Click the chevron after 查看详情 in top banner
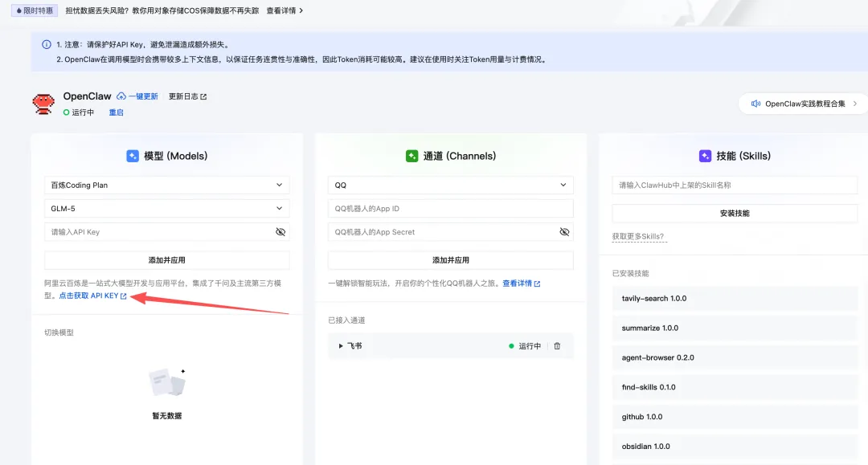Image resolution: width=868 pixels, height=465 pixels. coord(301,10)
